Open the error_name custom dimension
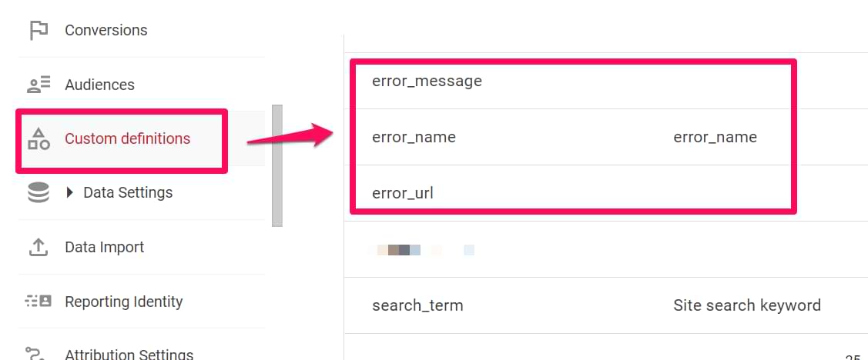 414,137
